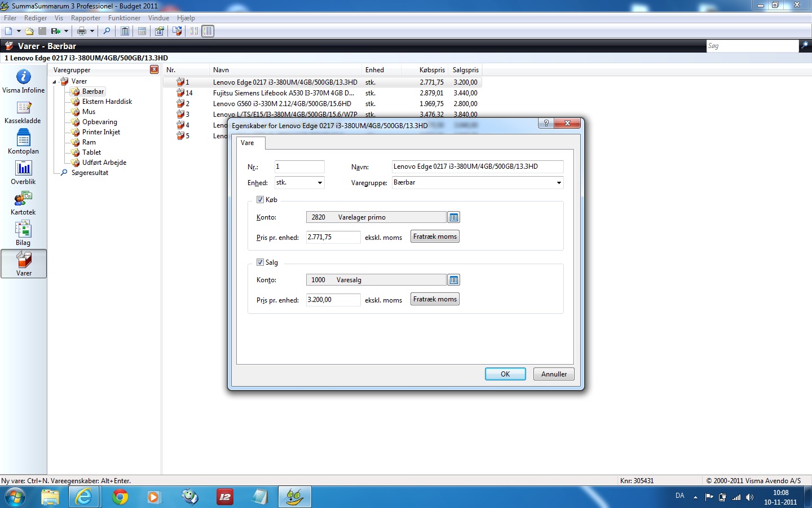Toggle the Salg checkbox
Image resolution: width=812 pixels, height=508 pixels.
point(260,262)
